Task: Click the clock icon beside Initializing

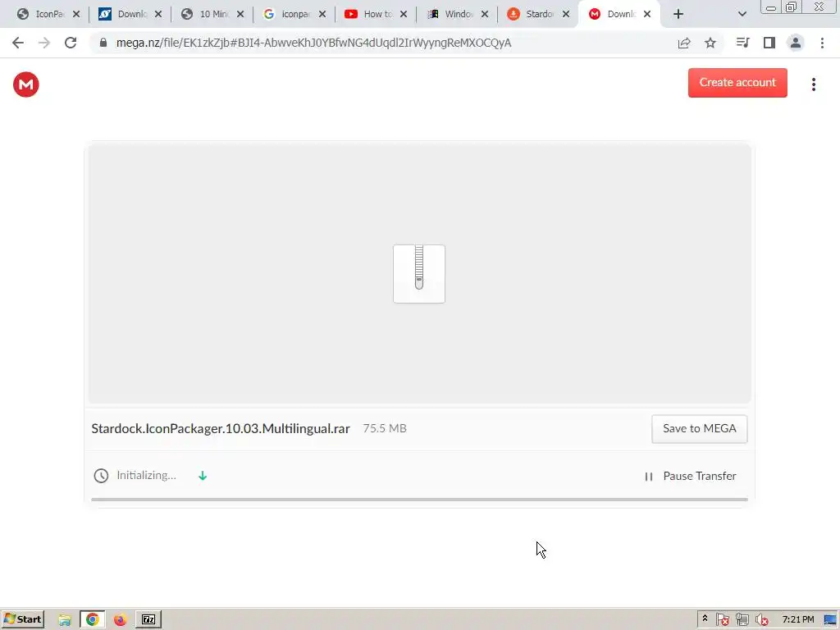Action: tap(101, 476)
